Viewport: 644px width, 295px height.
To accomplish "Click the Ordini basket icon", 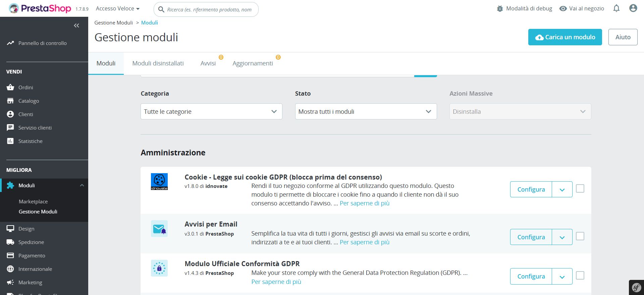I will (x=10, y=87).
